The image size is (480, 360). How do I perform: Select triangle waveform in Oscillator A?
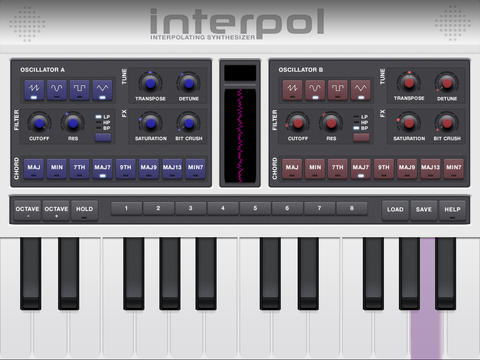click(x=102, y=90)
